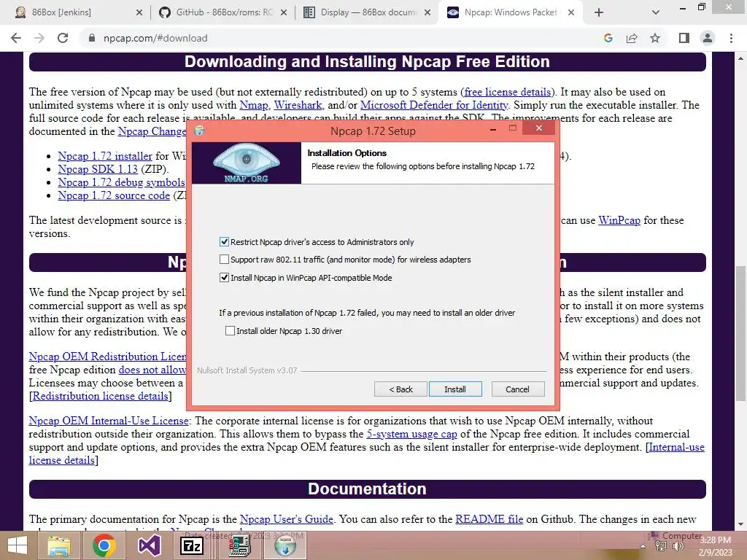Follow the 5-system usage cap link
Screen dimensions: 747x560
point(411,434)
